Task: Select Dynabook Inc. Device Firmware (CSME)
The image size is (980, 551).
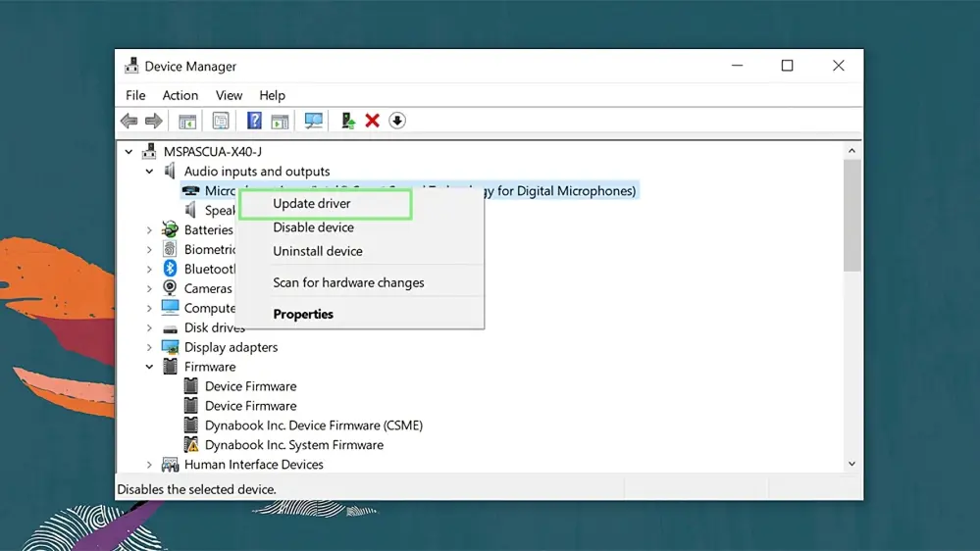Action: coord(314,426)
